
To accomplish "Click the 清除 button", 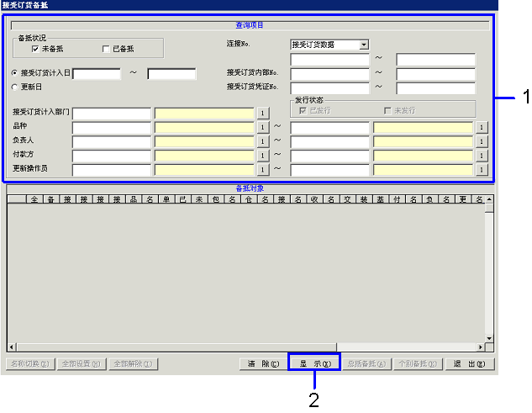I will pos(262,364).
